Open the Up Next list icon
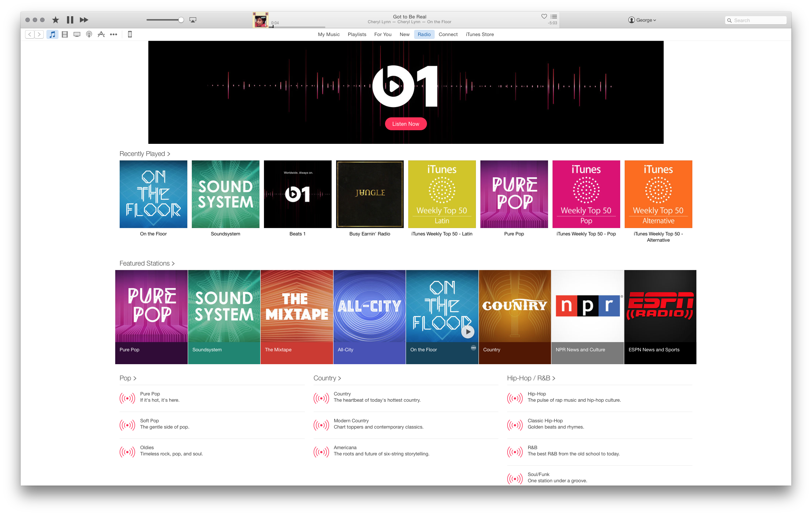Viewport: 812px width, 515px height. [554, 17]
